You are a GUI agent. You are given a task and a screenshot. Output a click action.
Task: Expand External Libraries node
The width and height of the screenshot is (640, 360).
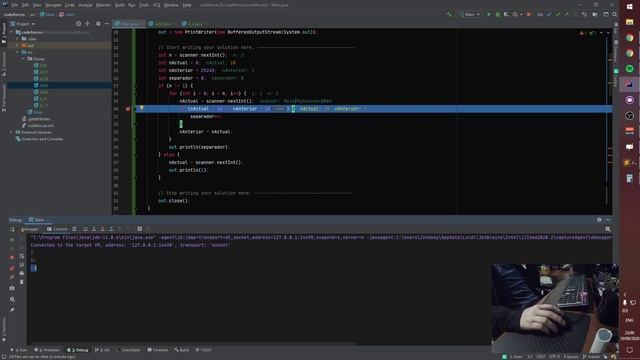coord(12,132)
